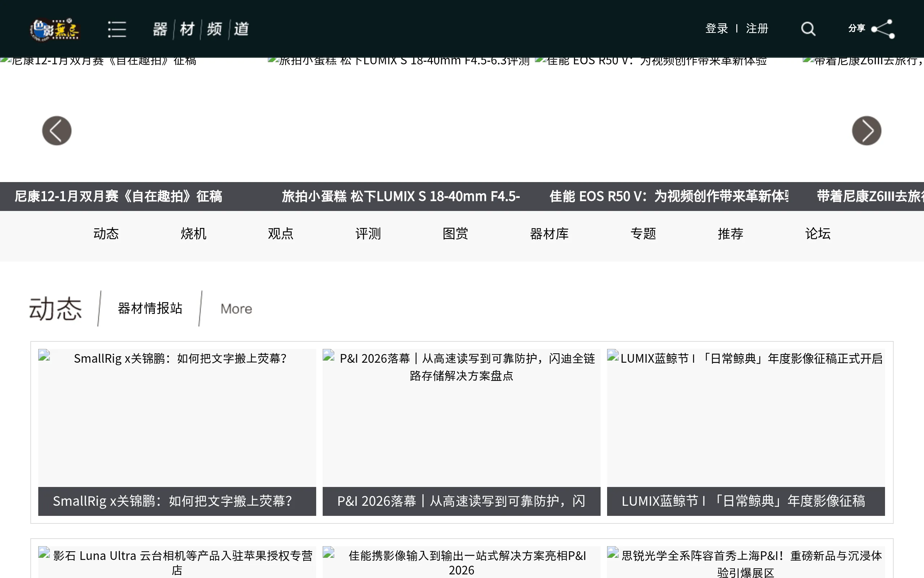Click the 色影无忌 site logo

55,29
